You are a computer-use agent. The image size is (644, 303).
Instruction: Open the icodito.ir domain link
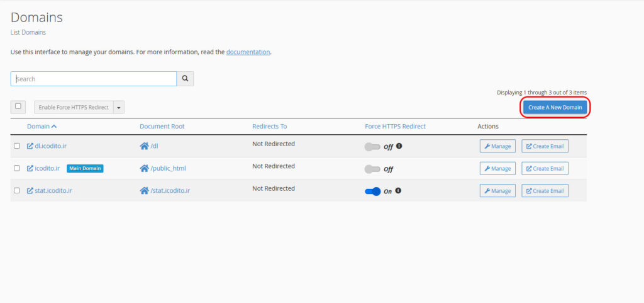point(48,168)
